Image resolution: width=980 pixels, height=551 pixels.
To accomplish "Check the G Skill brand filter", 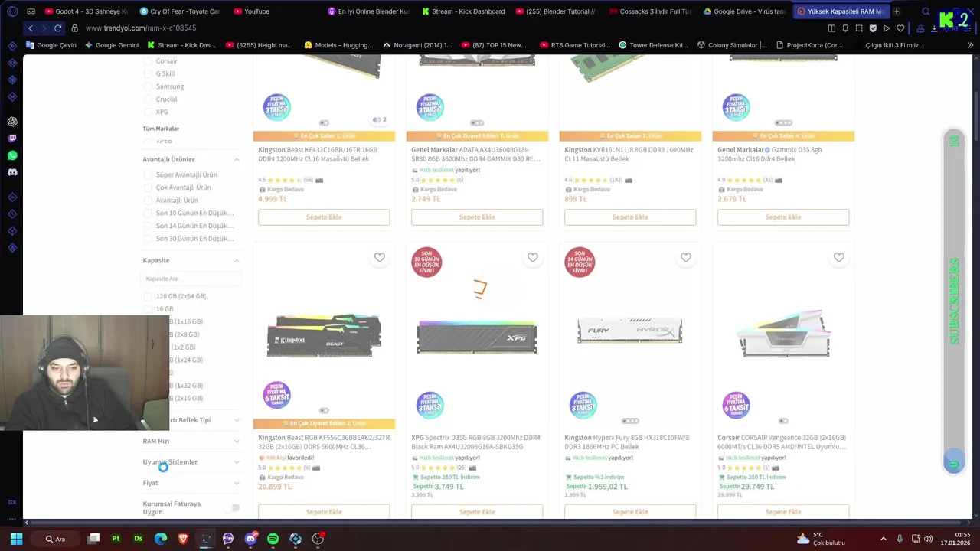I will click(148, 74).
